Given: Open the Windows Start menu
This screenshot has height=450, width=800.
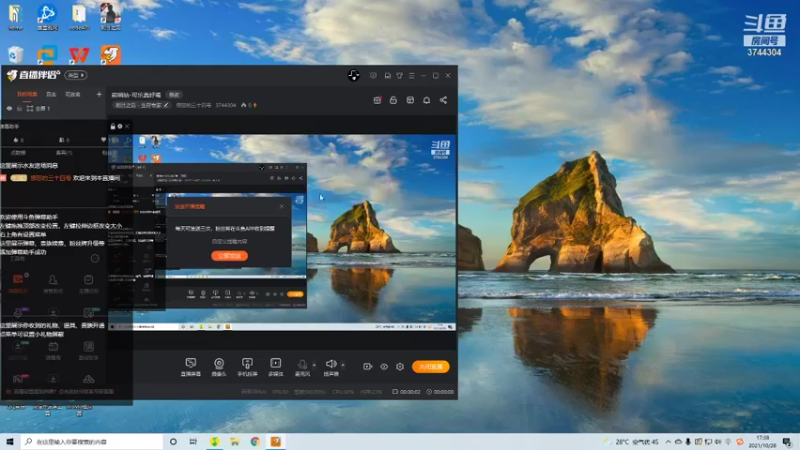Looking at the screenshot, I should click(10, 441).
